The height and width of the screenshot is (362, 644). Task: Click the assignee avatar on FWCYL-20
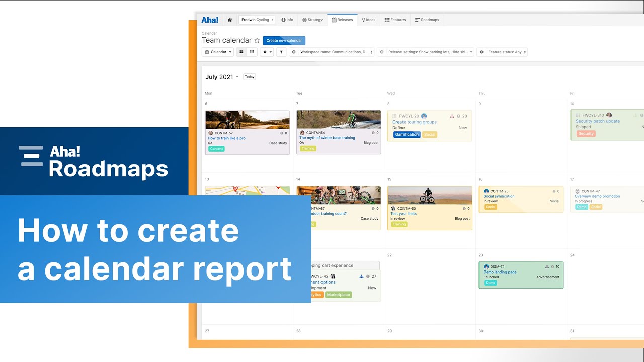pos(424,116)
